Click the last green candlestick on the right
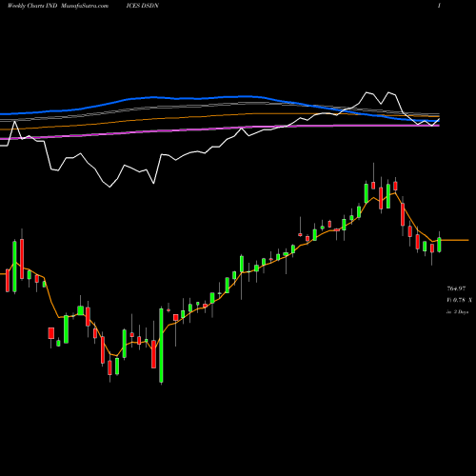Viewport: 476px width, 476px height. tap(439, 245)
